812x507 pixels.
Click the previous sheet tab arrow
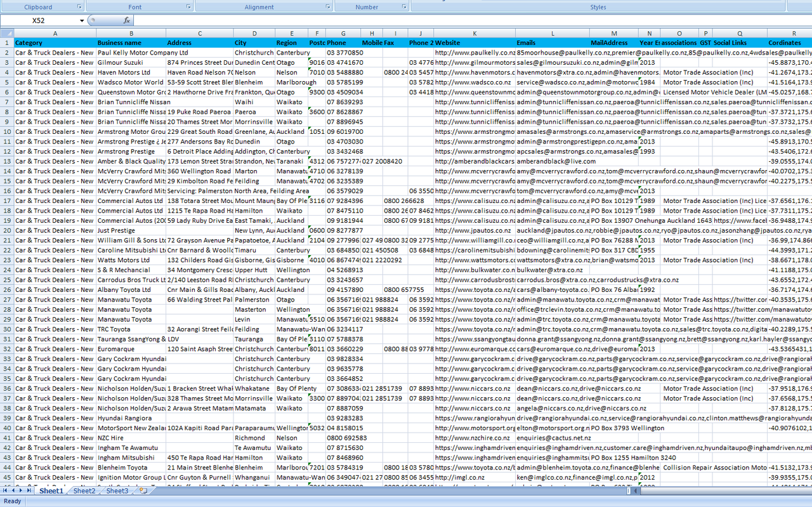pos(13,491)
